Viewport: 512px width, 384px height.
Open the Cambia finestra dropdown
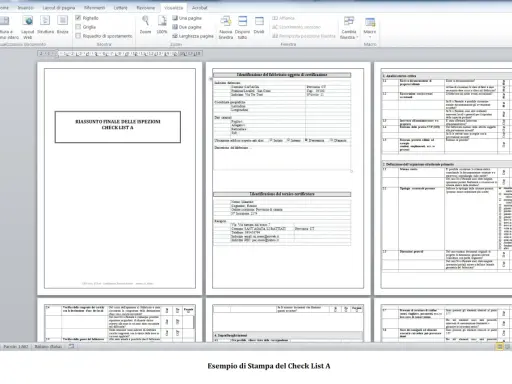(x=349, y=27)
